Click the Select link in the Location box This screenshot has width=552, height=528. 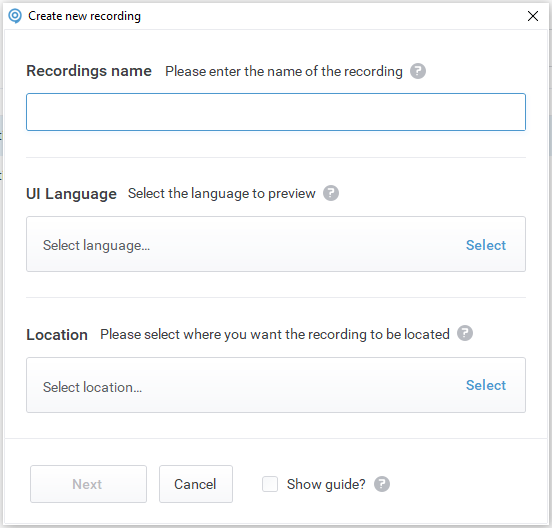click(486, 385)
